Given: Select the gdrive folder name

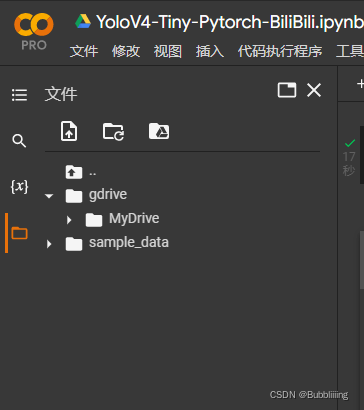Looking at the screenshot, I should tap(108, 194).
